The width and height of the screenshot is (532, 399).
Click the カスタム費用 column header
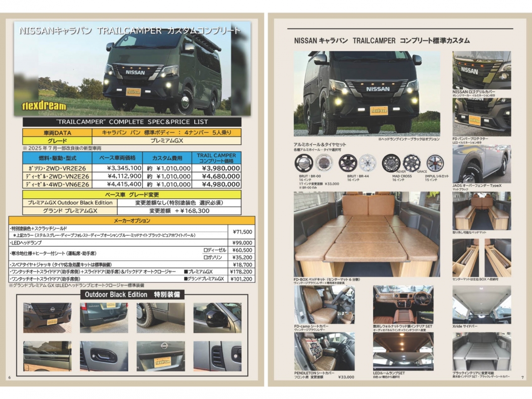167,158
